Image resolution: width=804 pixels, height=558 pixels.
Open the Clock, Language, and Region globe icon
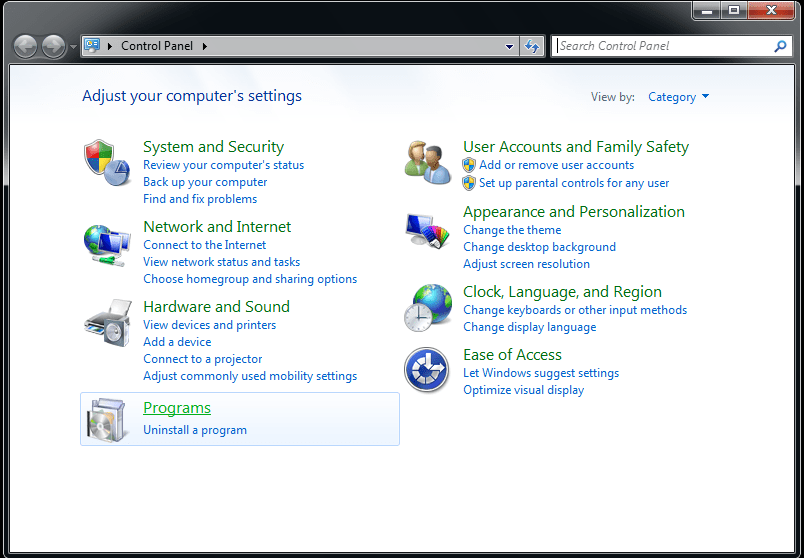428,308
